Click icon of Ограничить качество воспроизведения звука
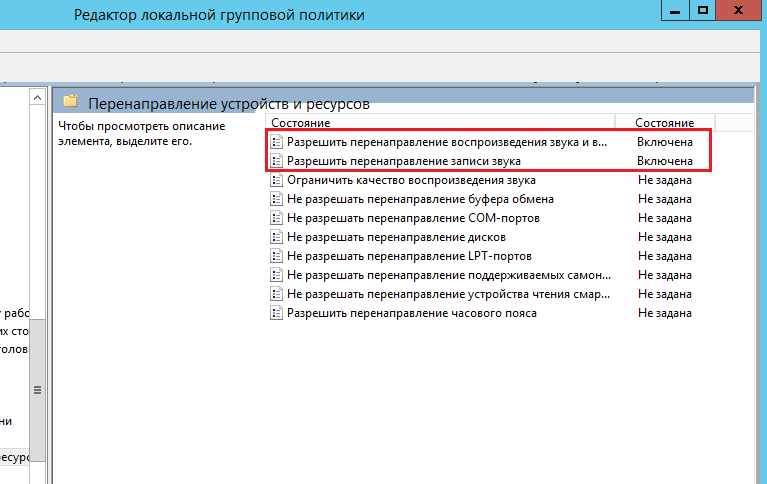 (276, 180)
